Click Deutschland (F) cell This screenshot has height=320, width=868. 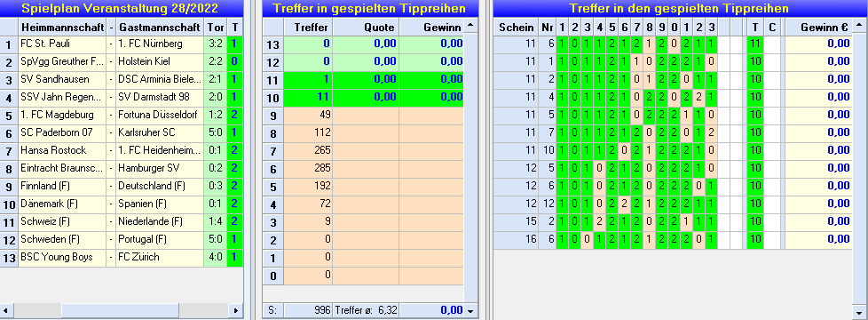click(x=160, y=186)
